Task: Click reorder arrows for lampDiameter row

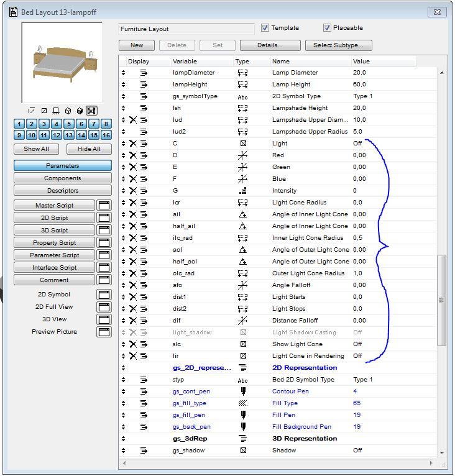Action: click(x=123, y=73)
